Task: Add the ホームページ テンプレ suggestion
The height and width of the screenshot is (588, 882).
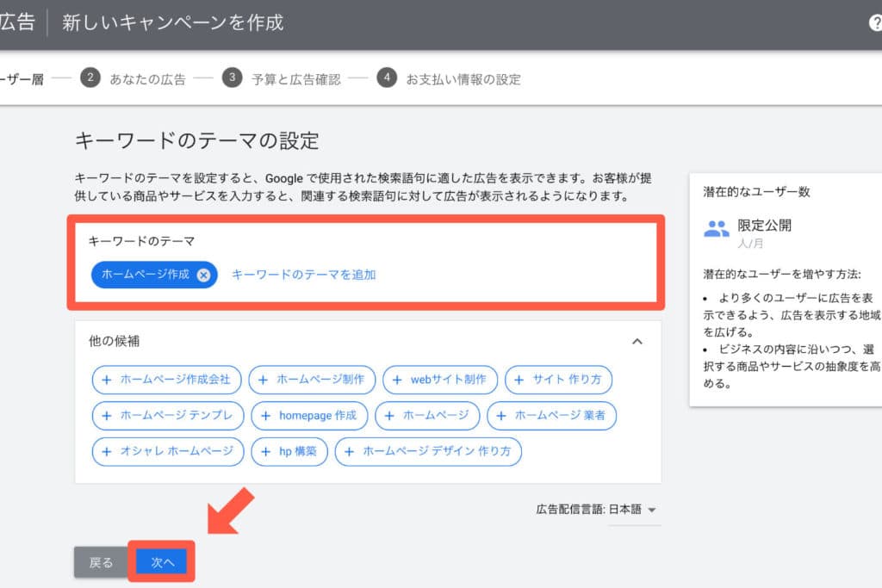Action: click(x=168, y=415)
